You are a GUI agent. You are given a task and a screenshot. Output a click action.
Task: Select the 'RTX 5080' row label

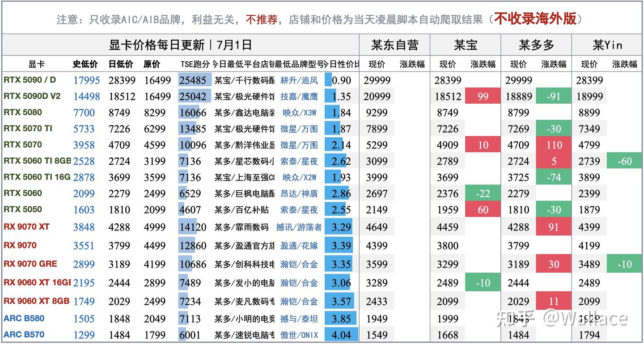[x=23, y=112]
